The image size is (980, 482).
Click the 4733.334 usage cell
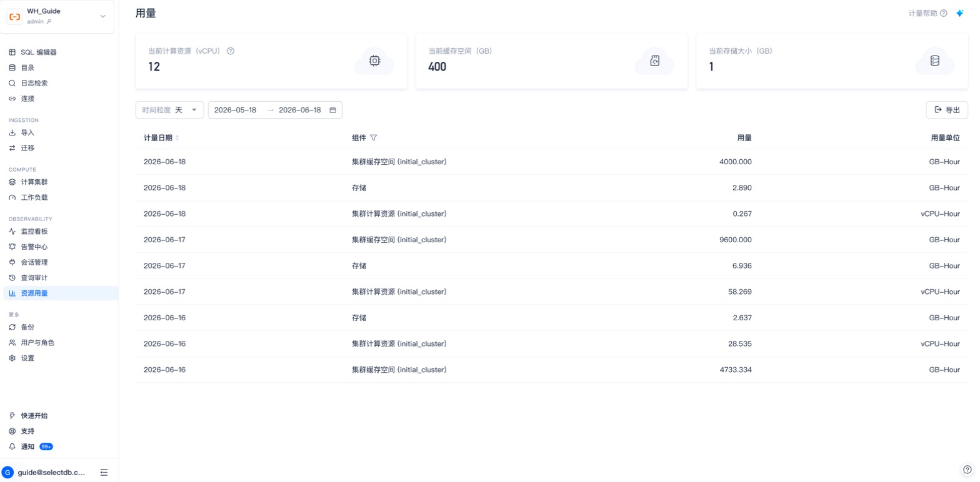tap(736, 370)
